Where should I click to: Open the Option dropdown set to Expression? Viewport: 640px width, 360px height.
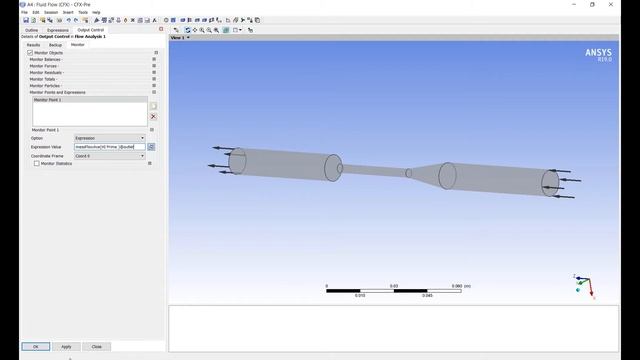point(110,138)
